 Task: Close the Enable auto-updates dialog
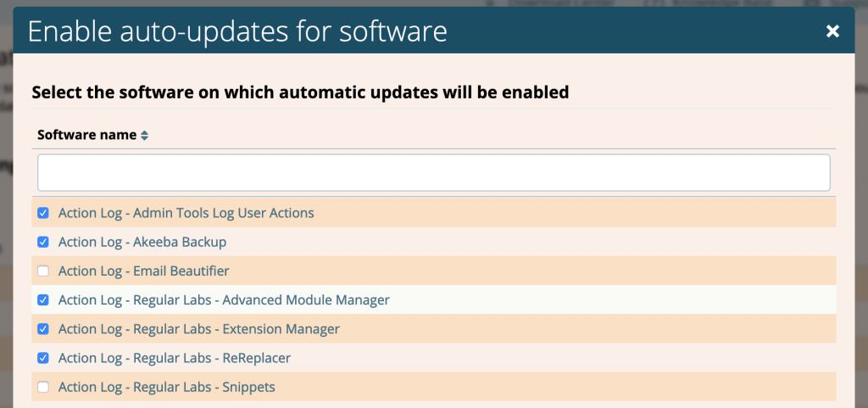[x=832, y=31]
